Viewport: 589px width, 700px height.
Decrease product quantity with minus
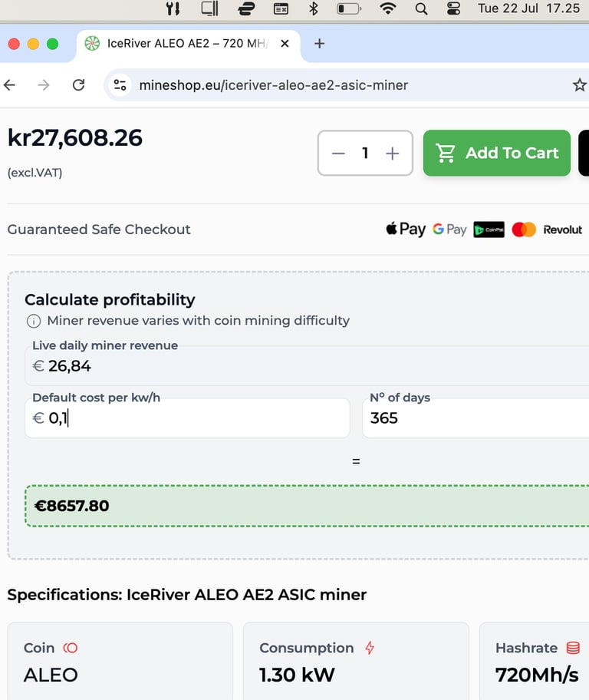click(x=339, y=154)
